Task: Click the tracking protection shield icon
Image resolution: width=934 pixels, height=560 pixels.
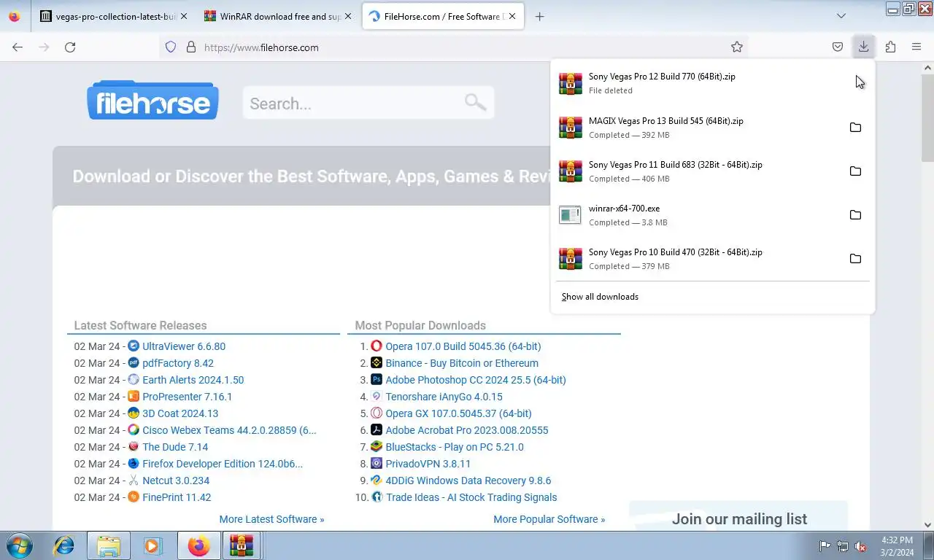Action: click(171, 47)
